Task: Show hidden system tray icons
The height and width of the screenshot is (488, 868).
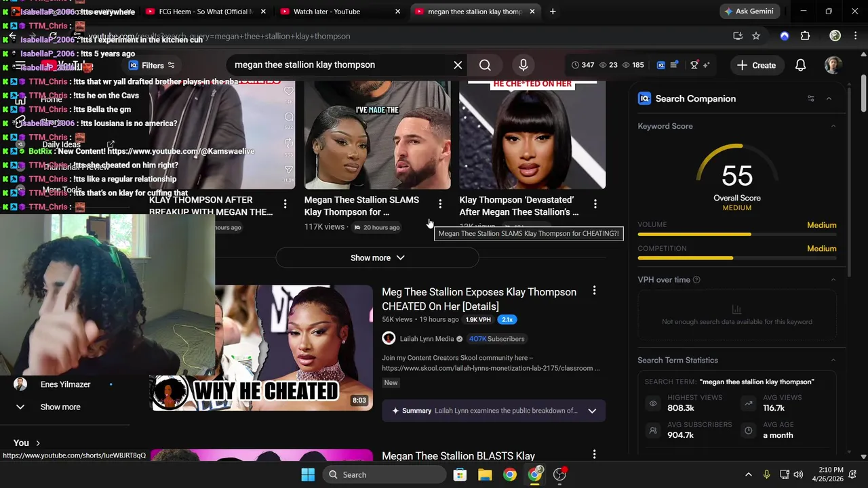Action: tap(748, 474)
